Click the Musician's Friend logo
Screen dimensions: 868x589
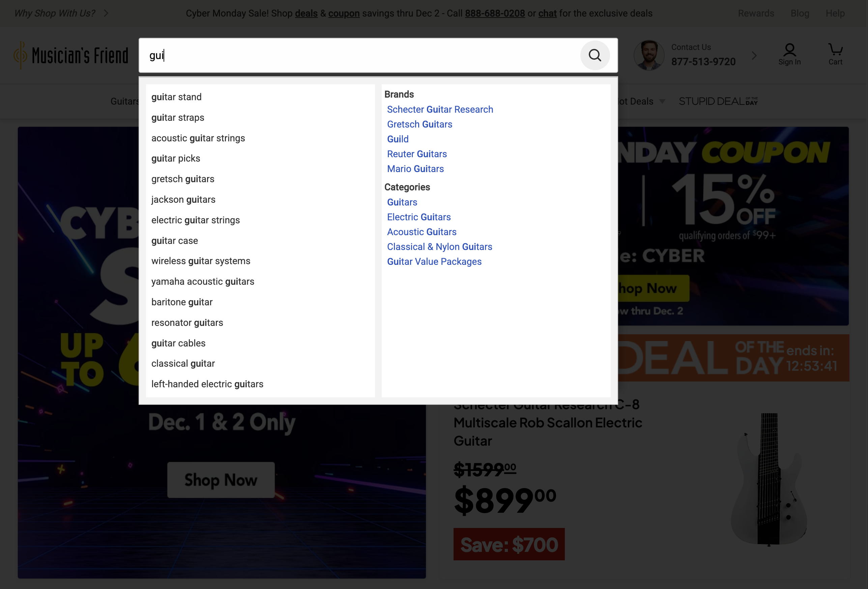pos(71,55)
